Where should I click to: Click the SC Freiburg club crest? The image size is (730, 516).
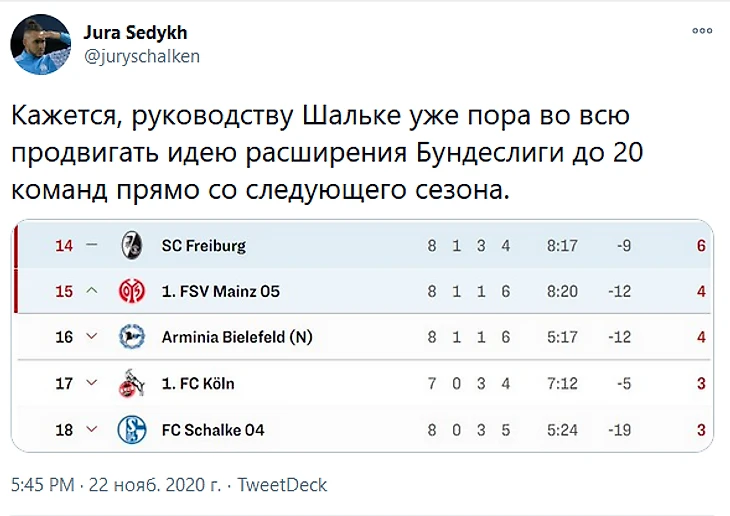point(130,246)
